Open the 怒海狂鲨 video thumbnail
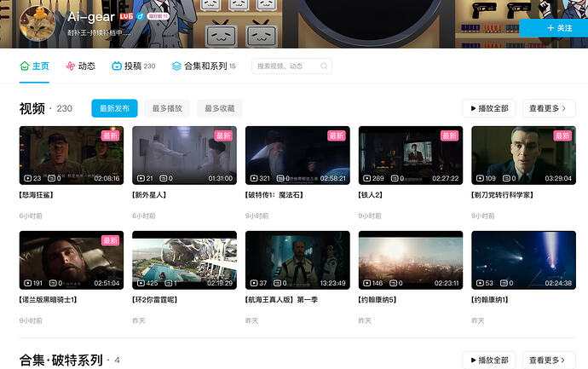Viewport: 588px width, 369px height. click(72, 155)
